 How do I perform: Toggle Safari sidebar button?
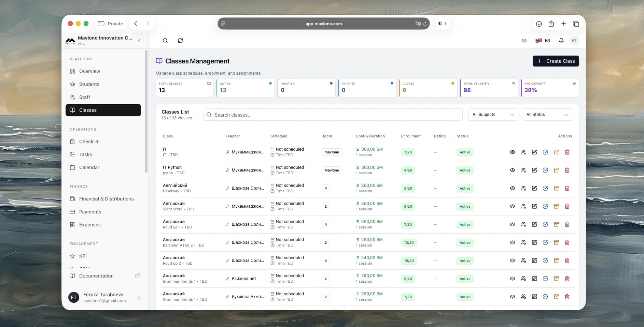[101, 24]
